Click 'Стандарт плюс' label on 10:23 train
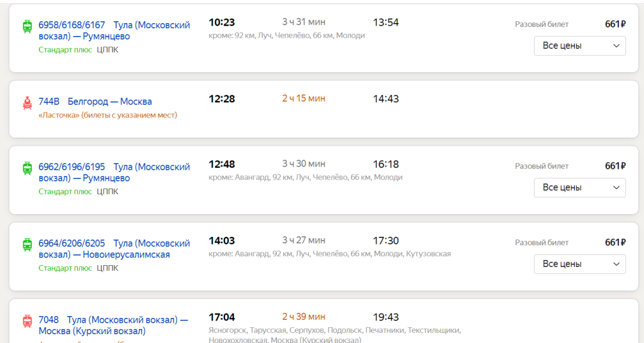 65,50
